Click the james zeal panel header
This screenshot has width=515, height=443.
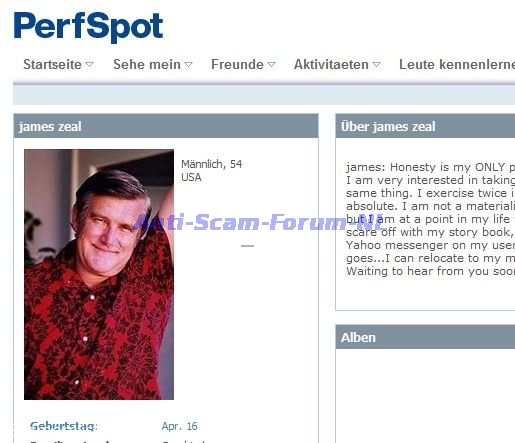166,126
